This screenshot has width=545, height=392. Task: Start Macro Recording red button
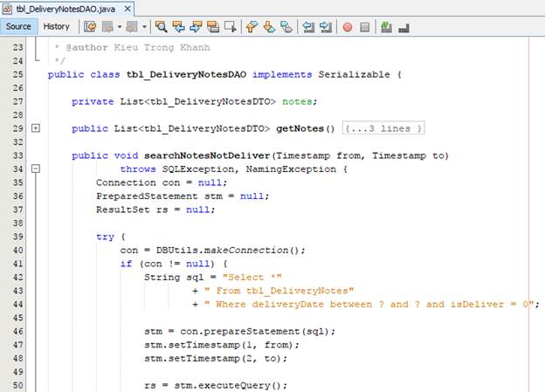pos(348,27)
